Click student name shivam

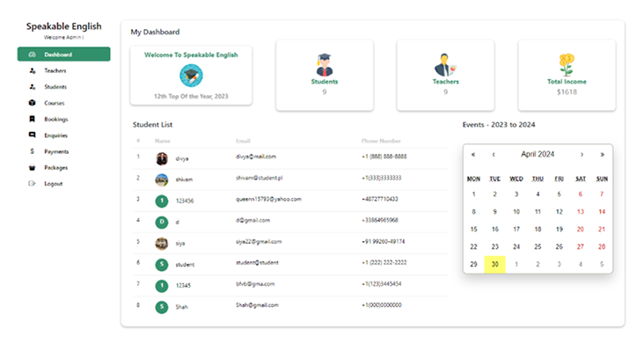tap(184, 179)
